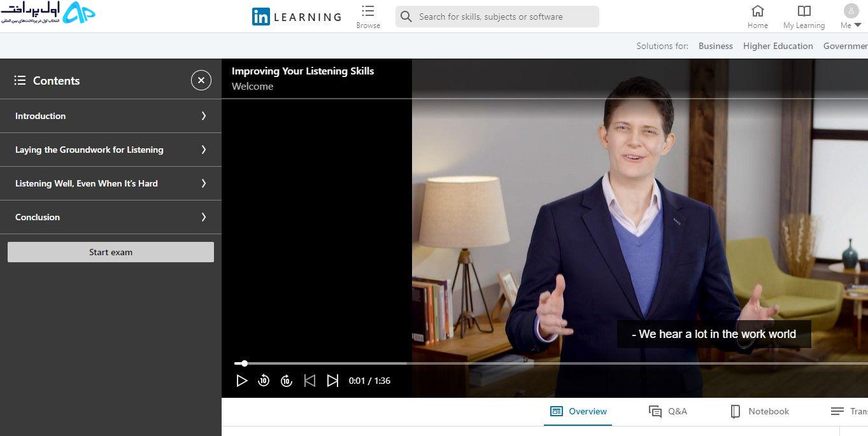Image resolution: width=868 pixels, height=436 pixels.
Task: Open the Transcript tab
Action: [x=849, y=411]
